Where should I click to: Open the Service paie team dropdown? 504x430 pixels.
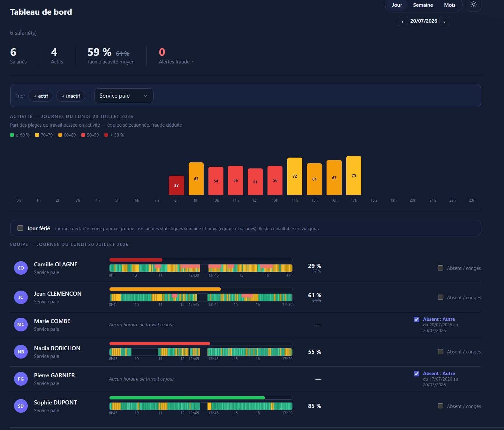point(124,96)
